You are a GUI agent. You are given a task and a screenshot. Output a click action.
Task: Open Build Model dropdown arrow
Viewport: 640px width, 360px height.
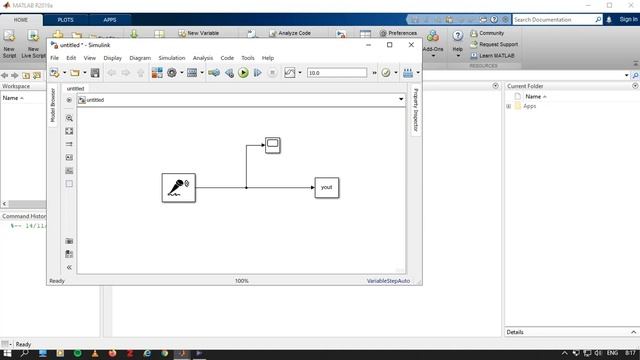coord(418,73)
